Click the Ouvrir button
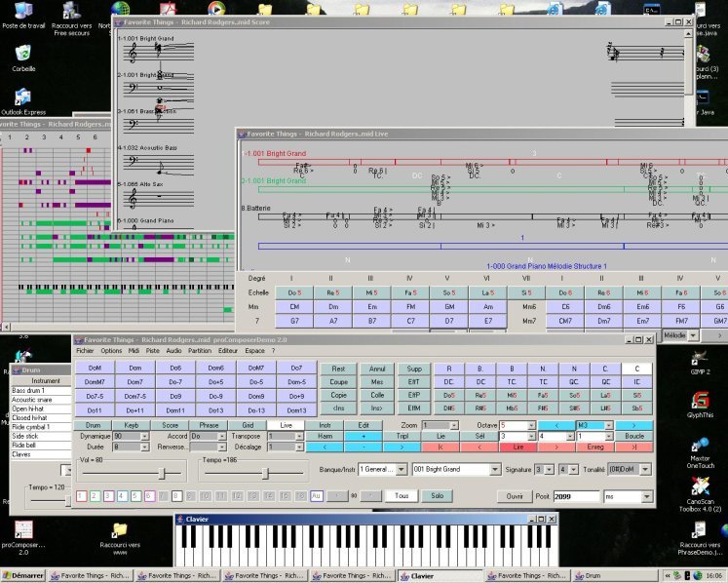 tap(515, 496)
